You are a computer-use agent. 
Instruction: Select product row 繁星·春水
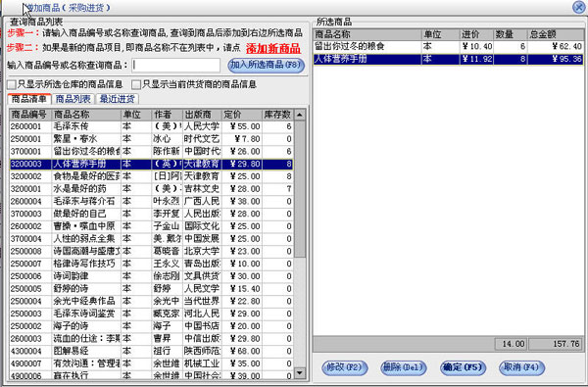[x=152, y=139]
